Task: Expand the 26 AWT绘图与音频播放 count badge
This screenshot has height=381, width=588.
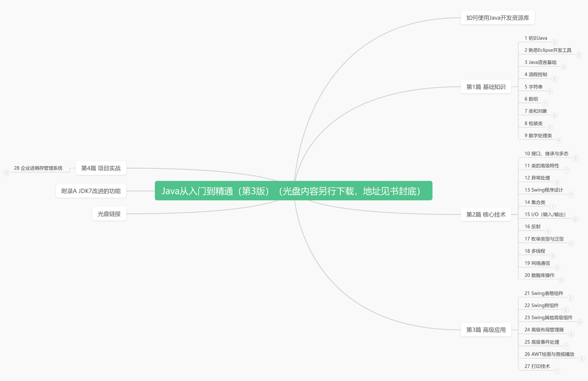Action: 581,359
